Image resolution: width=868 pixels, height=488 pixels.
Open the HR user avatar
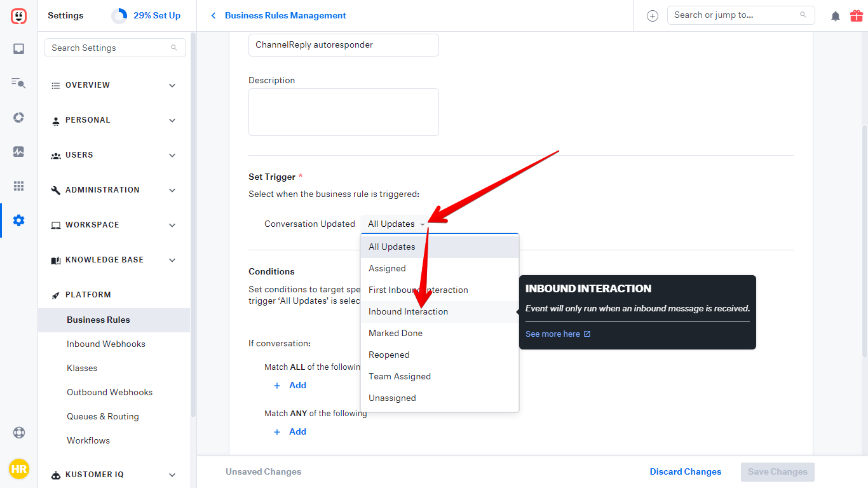[x=19, y=470]
